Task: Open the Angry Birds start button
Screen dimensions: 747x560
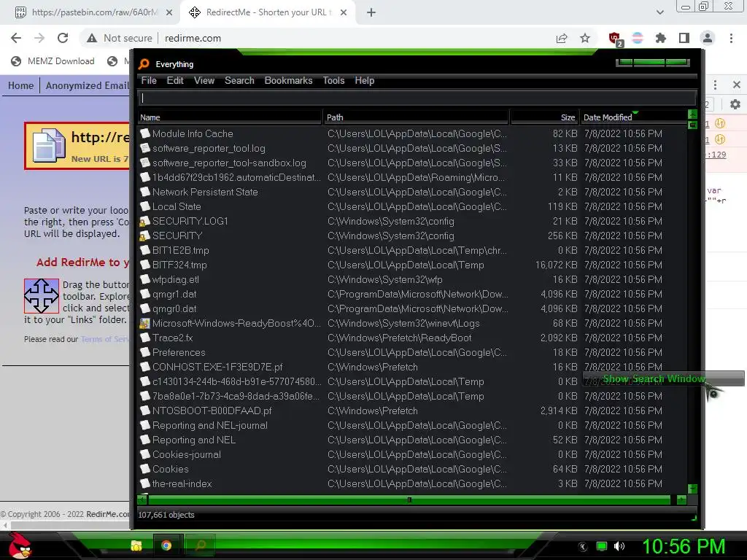Action: [x=20, y=545]
